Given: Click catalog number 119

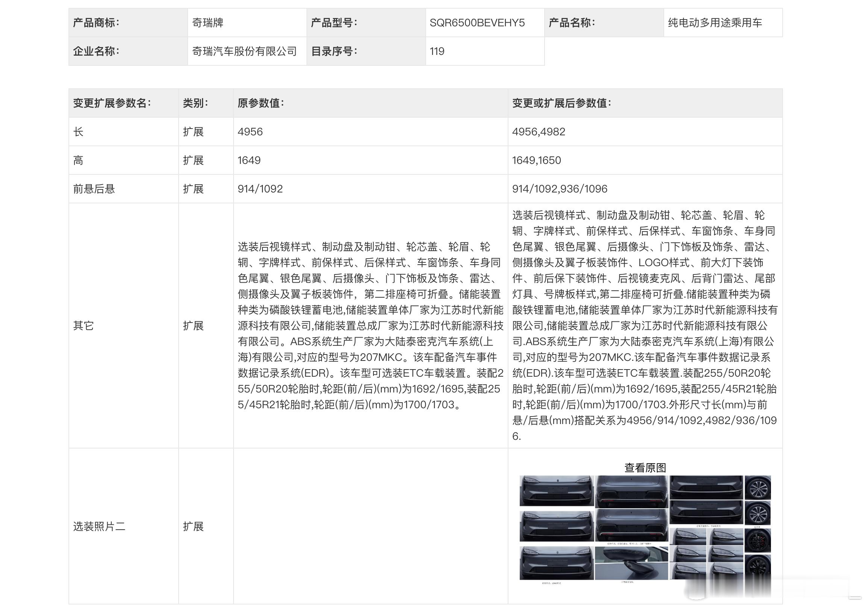Looking at the screenshot, I should (x=437, y=51).
